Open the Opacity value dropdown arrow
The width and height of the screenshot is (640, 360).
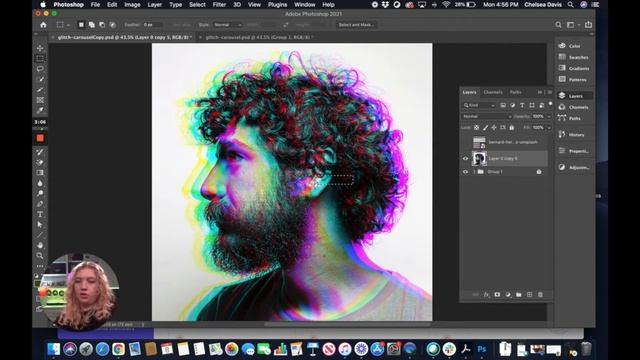[x=549, y=116]
